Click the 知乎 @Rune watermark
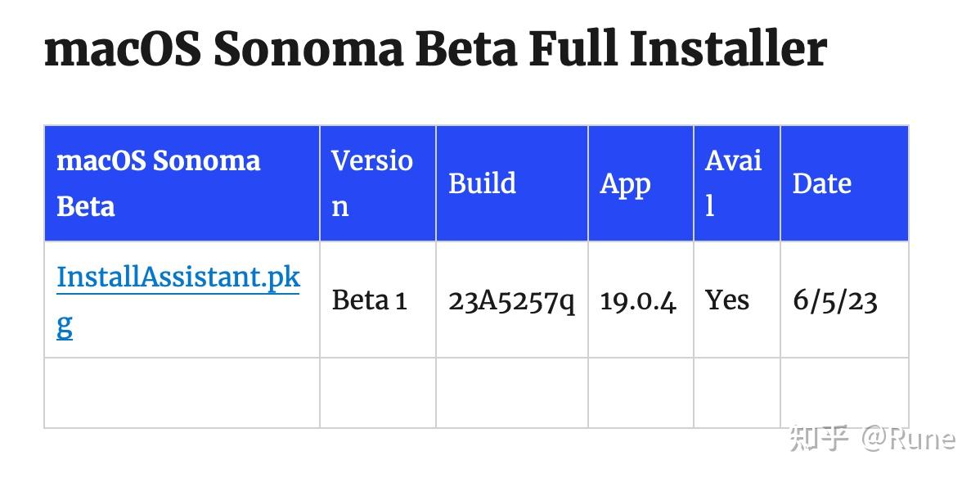Image resolution: width=980 pixels, height=478 pixels. coord(872,439)
